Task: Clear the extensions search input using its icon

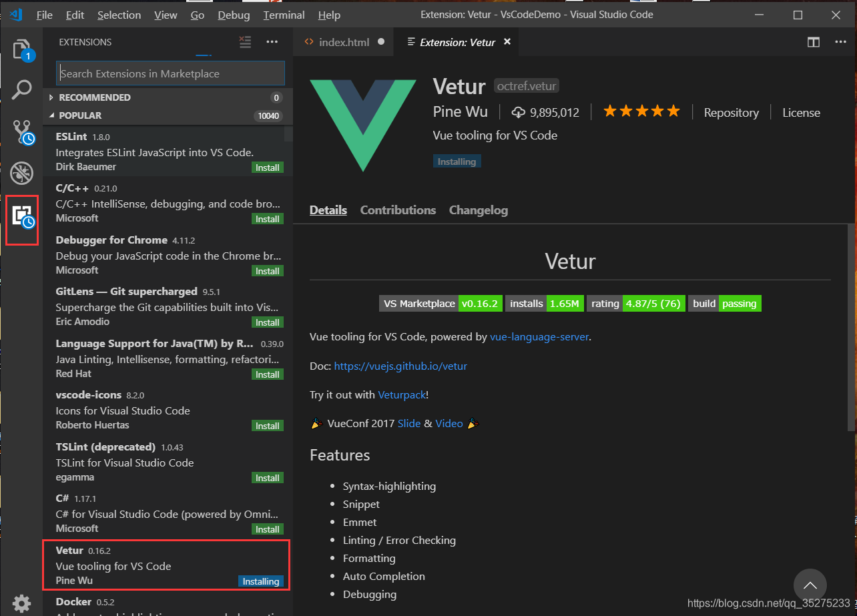Action: click(x=245, y=41)
